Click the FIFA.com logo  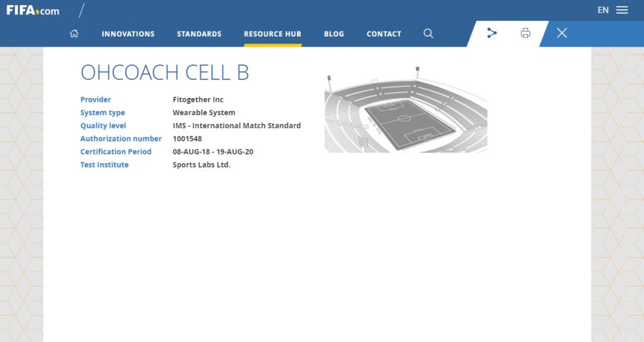[33, 10]
